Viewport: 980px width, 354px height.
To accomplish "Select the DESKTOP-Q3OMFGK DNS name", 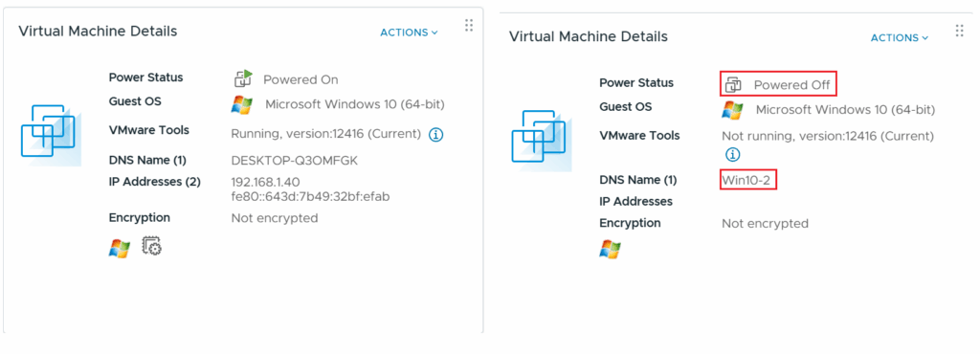I will click(295, 161).
